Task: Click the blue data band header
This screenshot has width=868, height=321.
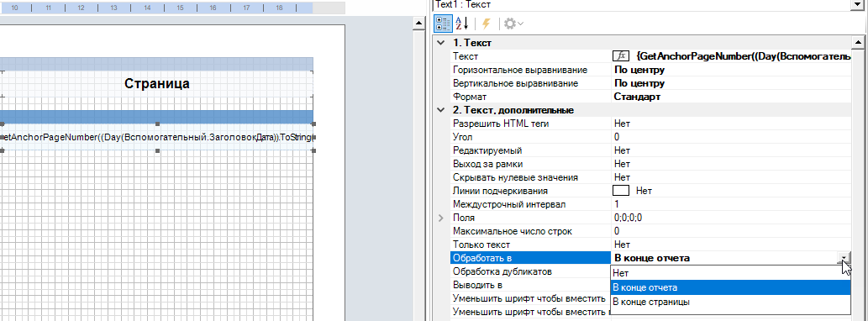Action: click(156, 117)
